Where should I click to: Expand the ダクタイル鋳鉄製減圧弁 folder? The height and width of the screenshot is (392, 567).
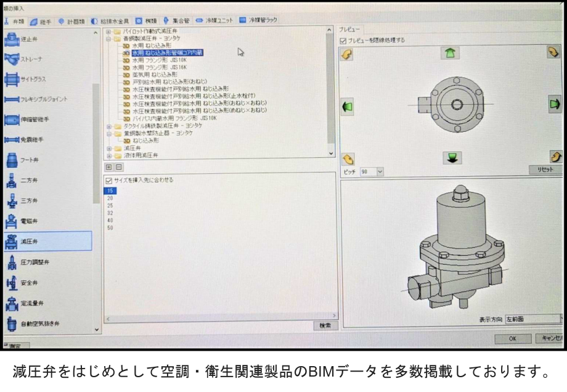[x=109, y=126]
